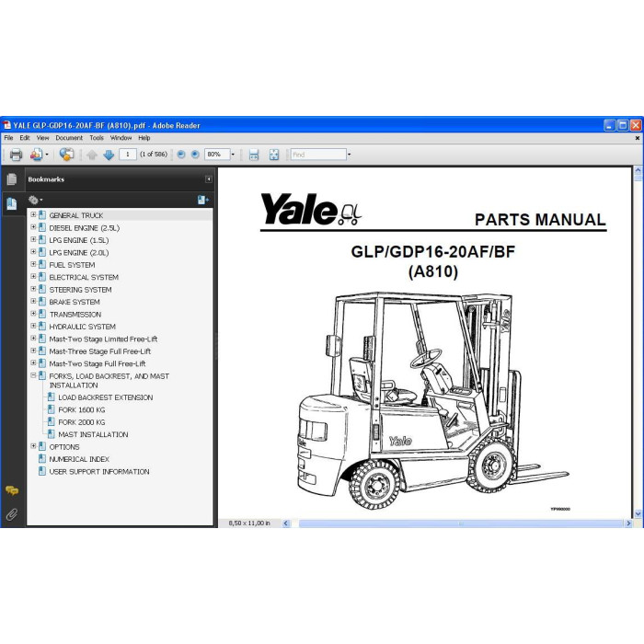Screen dimensions: 644x644
Task: Open the Attachments paperclip icon
Action: click(x=11, y=514)
